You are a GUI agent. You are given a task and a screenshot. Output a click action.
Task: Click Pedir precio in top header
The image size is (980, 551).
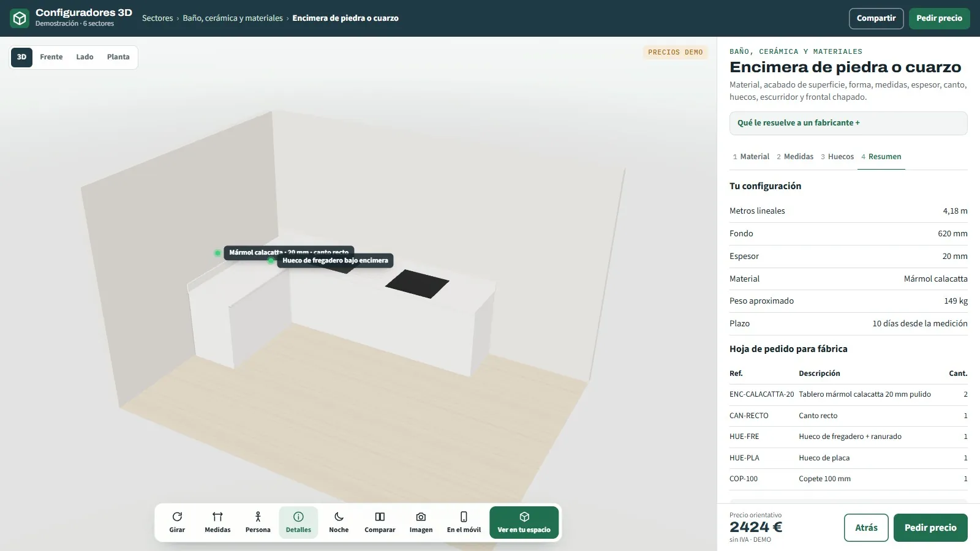click(939, 18)
